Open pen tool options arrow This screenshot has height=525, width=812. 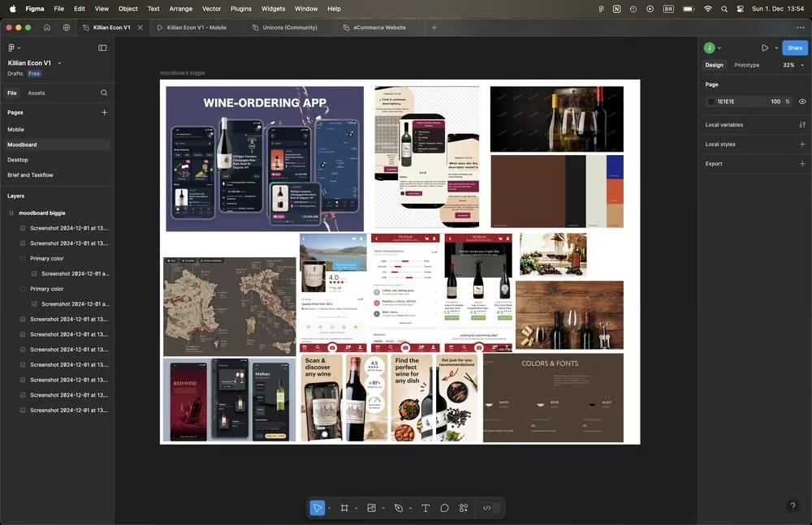click(411, 509)
